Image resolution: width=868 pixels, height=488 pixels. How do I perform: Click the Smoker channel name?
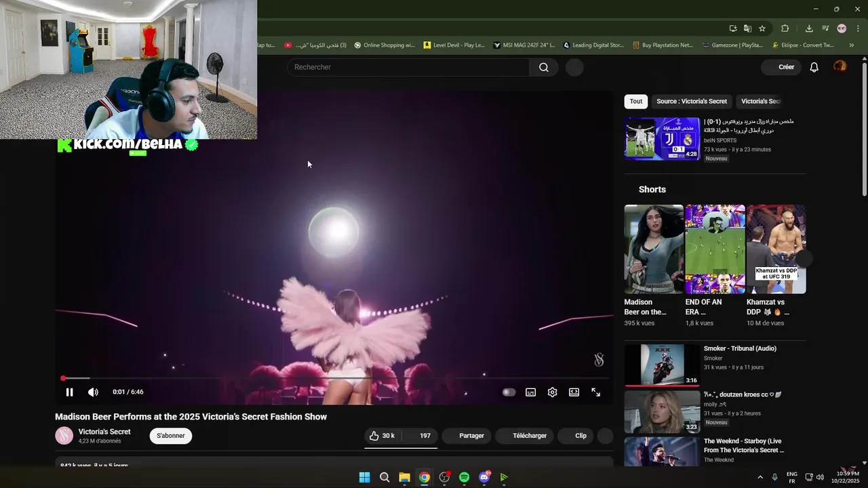[713, 359]
